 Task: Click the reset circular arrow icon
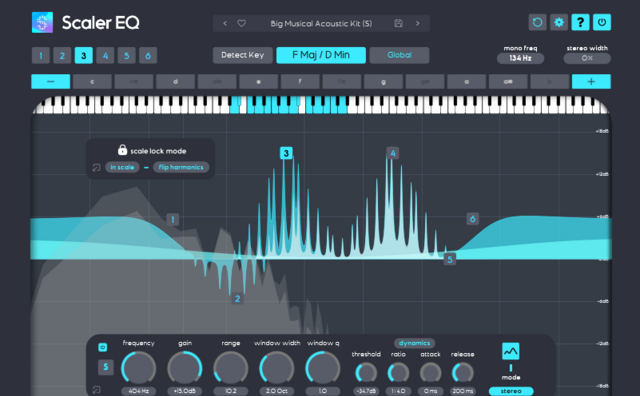point(538,22)
